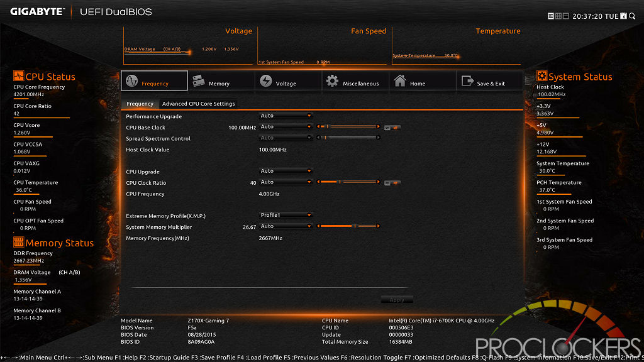Increase CPU Base Clock with right arrow
Screen dimensions: 644x362
coord(378,126)
